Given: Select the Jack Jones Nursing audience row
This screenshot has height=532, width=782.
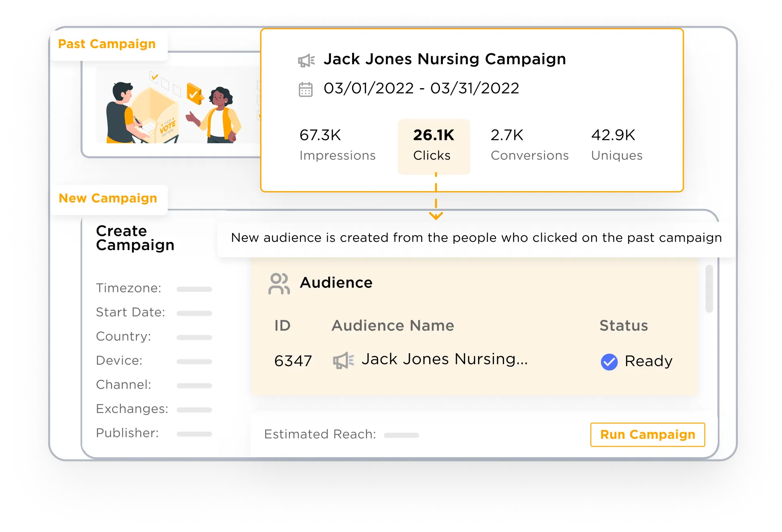Looking at the screenshot, I should coord(444,360).
